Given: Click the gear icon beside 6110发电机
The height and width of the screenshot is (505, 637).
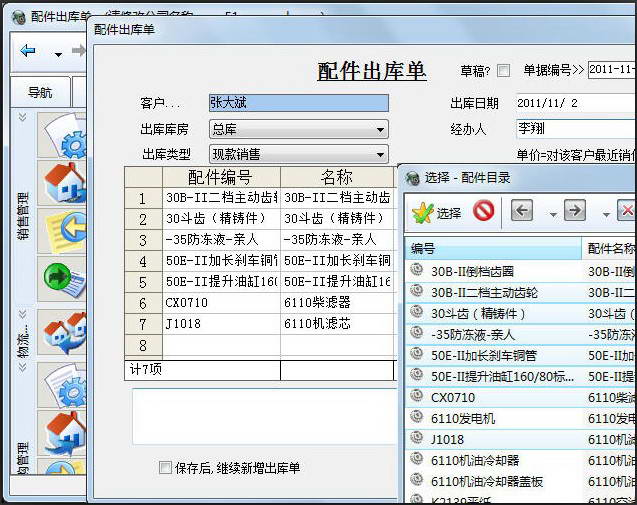Looking at the screenshot, I should [x=416, y=416].
